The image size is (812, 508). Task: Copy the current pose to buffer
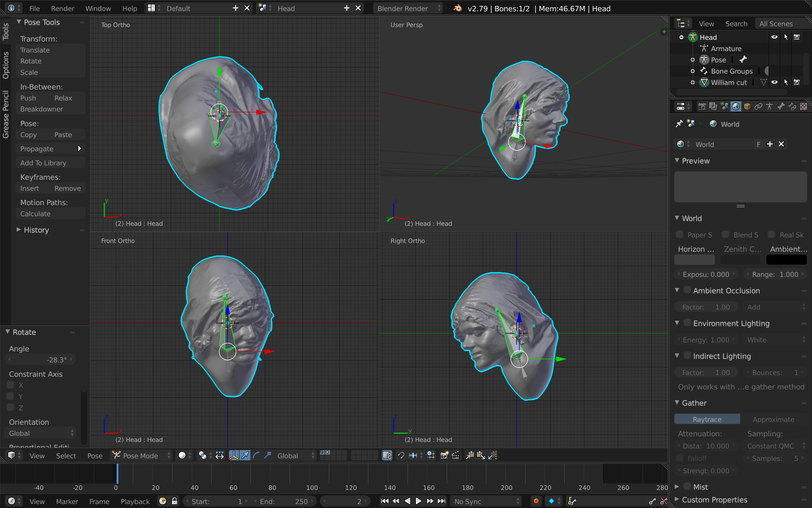pos(470,455)
